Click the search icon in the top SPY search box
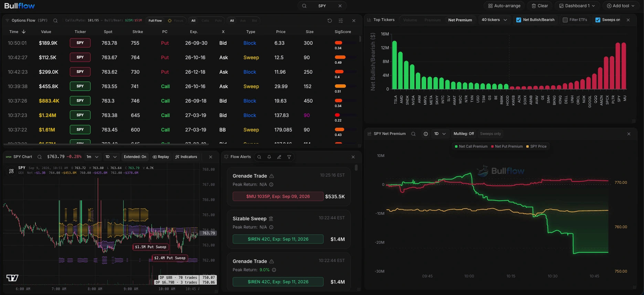The width and height of the screenshot is (644, 295). tap(304, 6)
